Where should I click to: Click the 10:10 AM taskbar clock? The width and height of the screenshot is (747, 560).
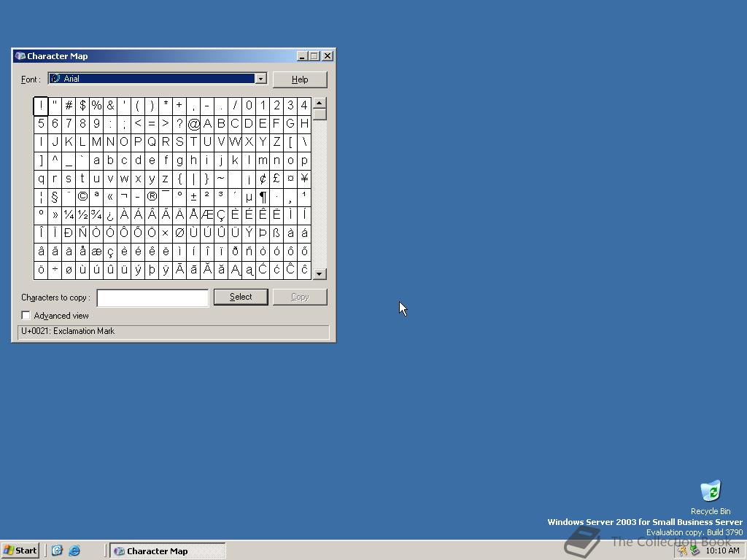tap(722, 551)
